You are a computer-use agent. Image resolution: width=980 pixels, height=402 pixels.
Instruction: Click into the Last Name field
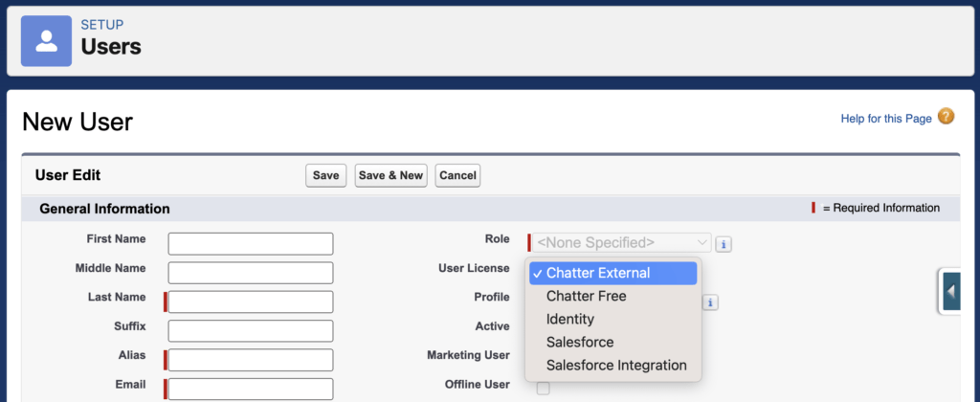[x=251, y=301]
